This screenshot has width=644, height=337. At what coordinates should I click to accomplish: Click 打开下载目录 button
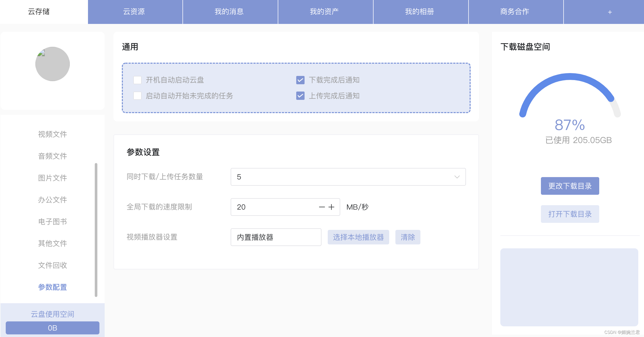point(570,214)
